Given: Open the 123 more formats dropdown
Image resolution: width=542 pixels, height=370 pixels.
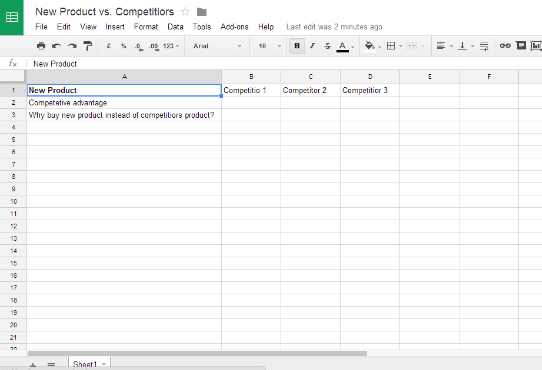Looking at the screenshot, I should pos(171,46).
